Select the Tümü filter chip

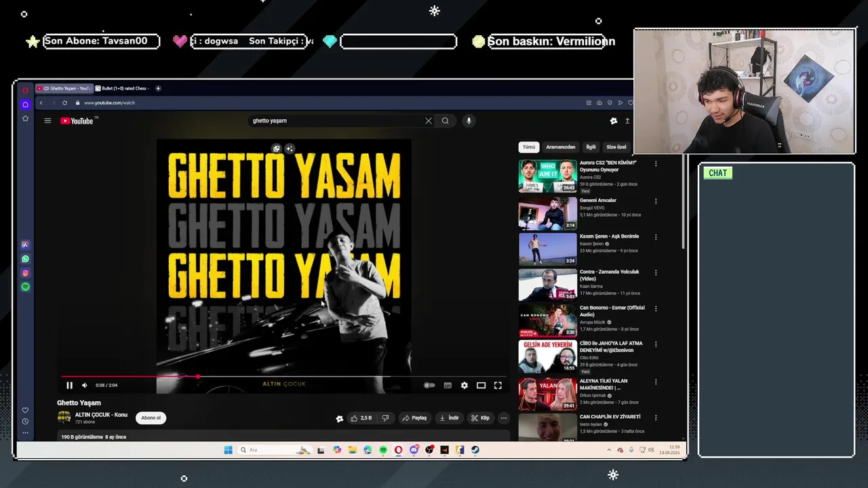coord(529,147)
